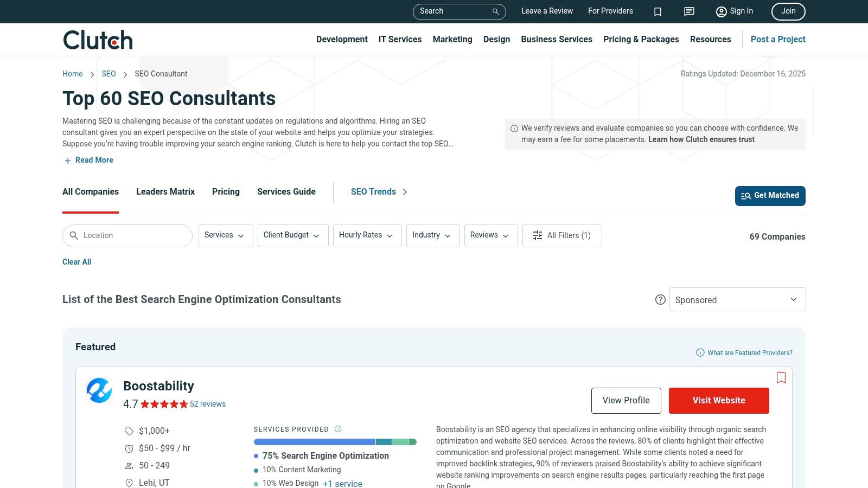Switch to the Pricing tab

click(226, 191)
